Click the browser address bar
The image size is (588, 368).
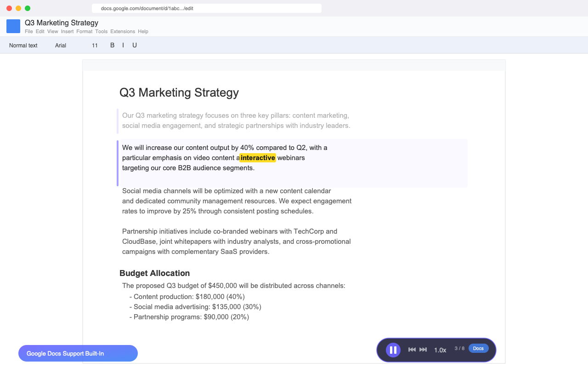pos(207,8)
